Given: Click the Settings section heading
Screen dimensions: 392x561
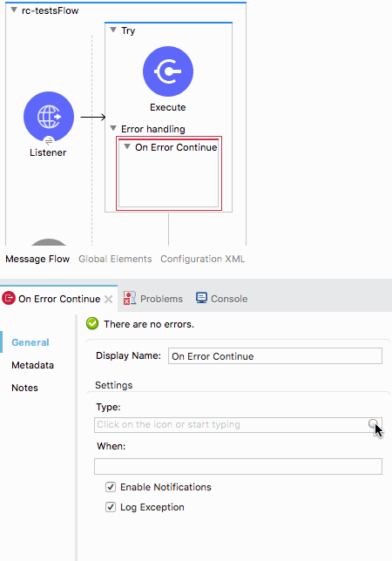Looking at the screenshot, I should pos(114,385).
